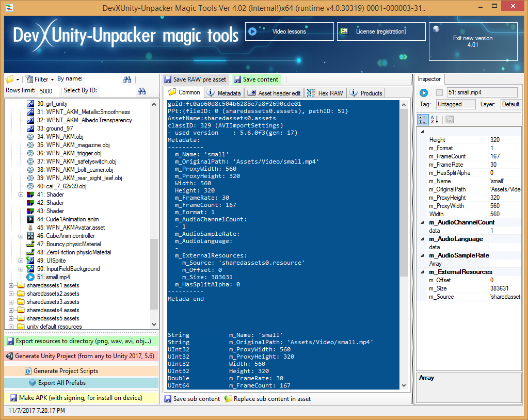Click the avatar icon of 45: WPN_AKMAvatar.asset
This screenshot has width=528, height=420.
pos(30,228)
